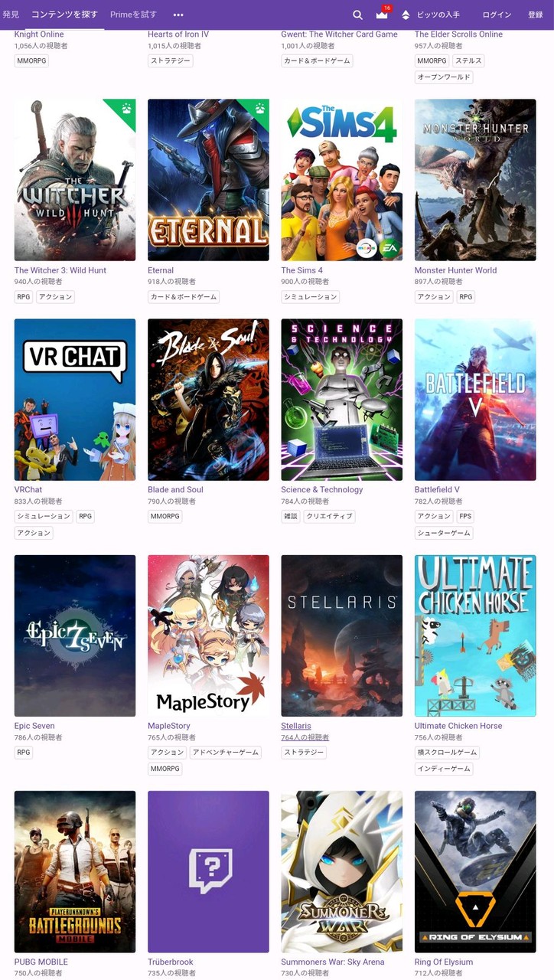The image size is (554, 980).
Task: Open the three-dots more menu
Action: pyautogui.click(x=178, y=15)
